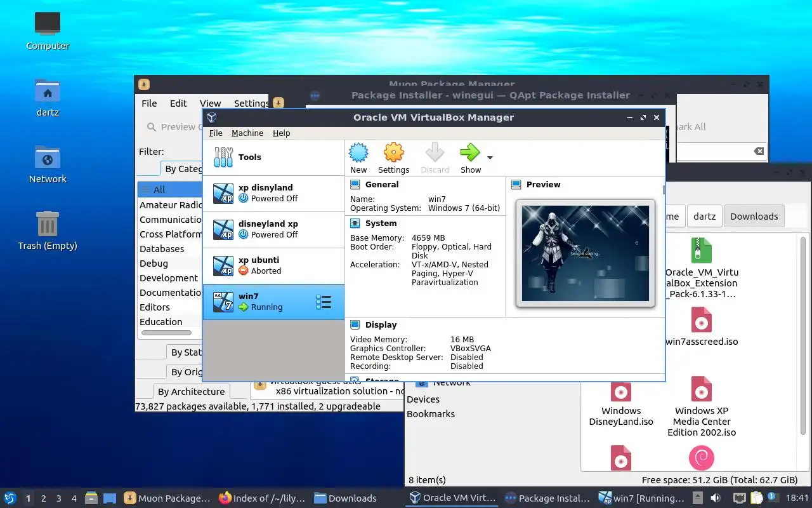Open win7 machine tools list icon
812x508 pixels.
(x=324, y=302)
